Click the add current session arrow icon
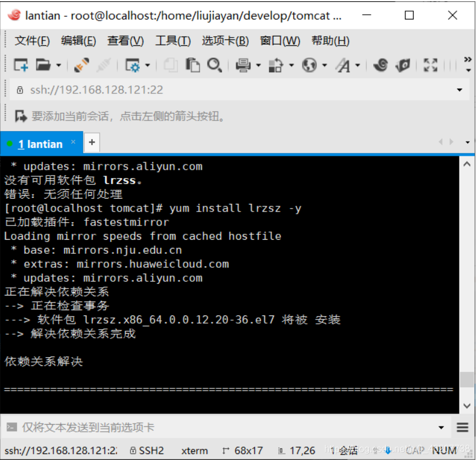The image size is (476, 460). pos(21,116)
